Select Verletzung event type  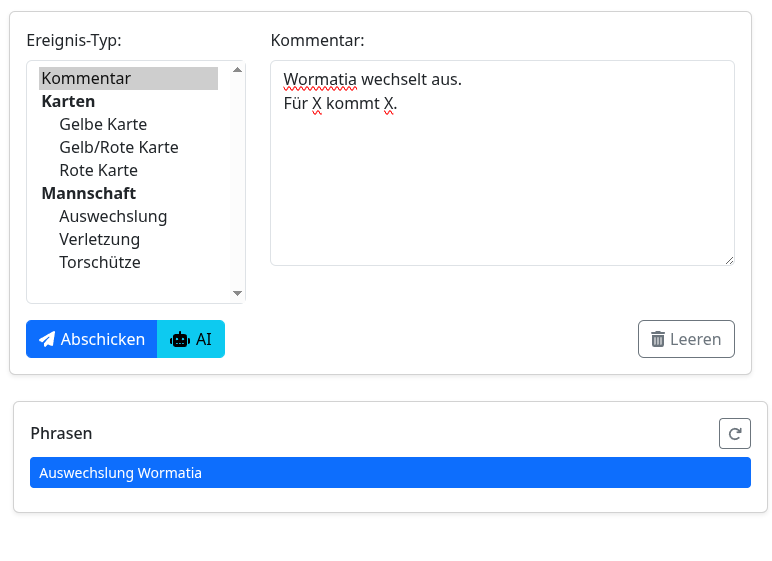[100, 239]
